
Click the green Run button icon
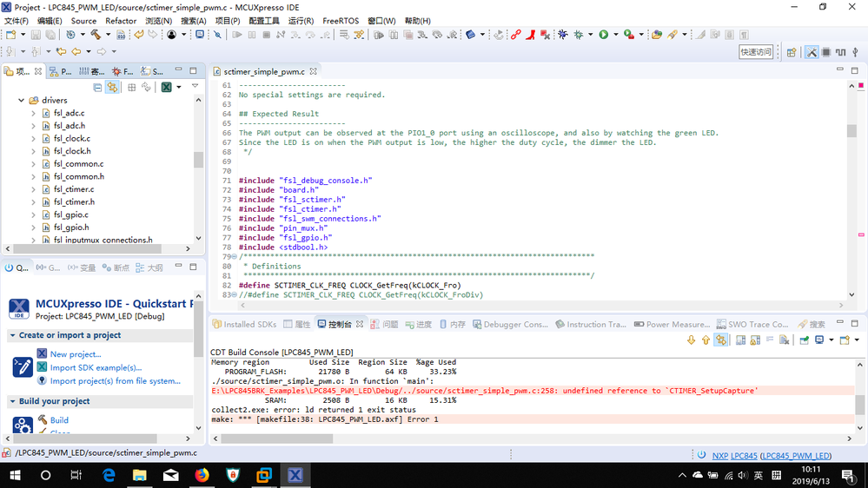(603, 35)
